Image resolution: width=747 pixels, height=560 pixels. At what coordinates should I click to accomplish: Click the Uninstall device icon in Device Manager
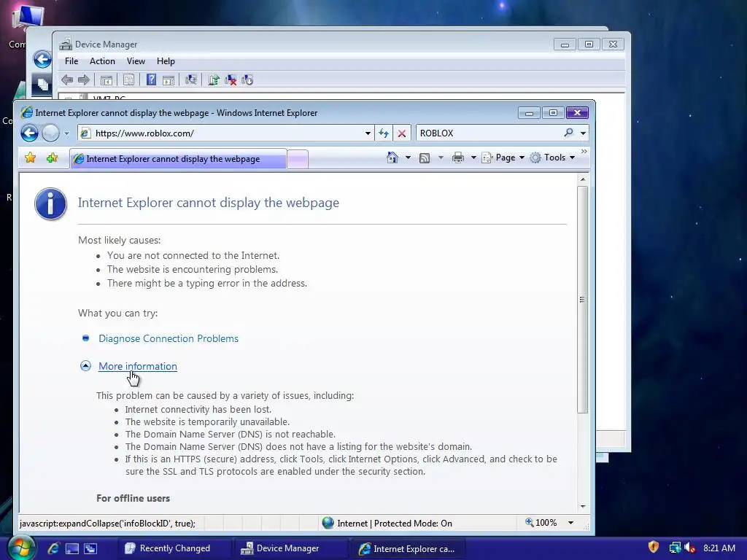[x=231, y=80]
